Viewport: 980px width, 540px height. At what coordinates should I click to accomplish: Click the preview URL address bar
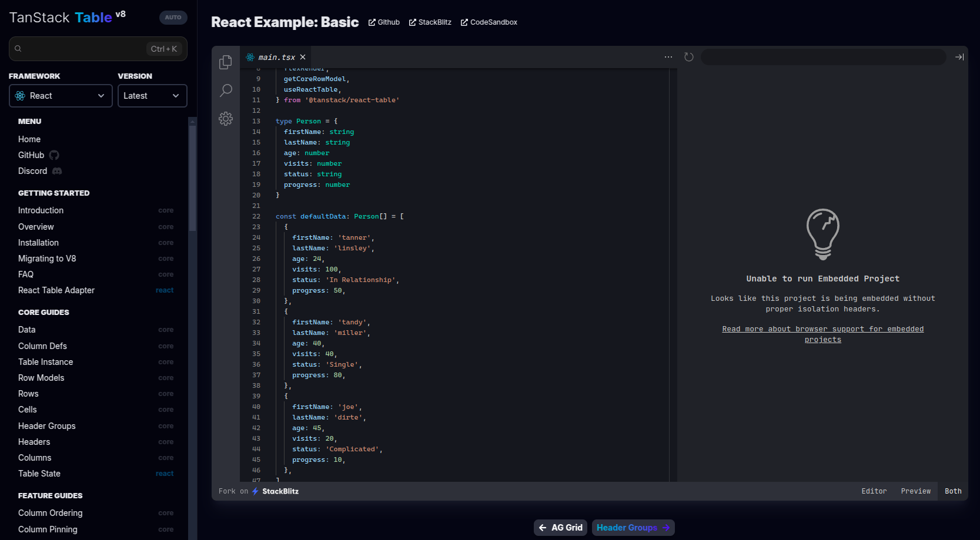click(824, 57)
